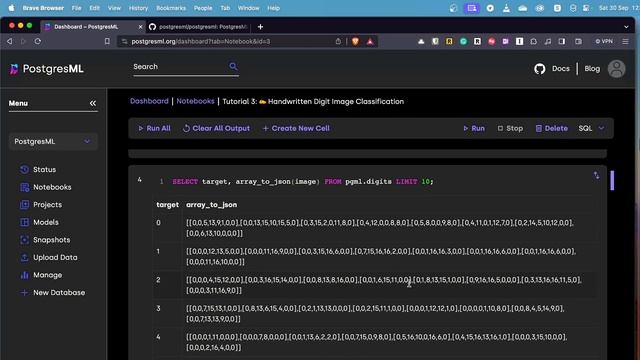Run all notebook cells
Viewport: 640px width, 360px height.
coord(154,128)
